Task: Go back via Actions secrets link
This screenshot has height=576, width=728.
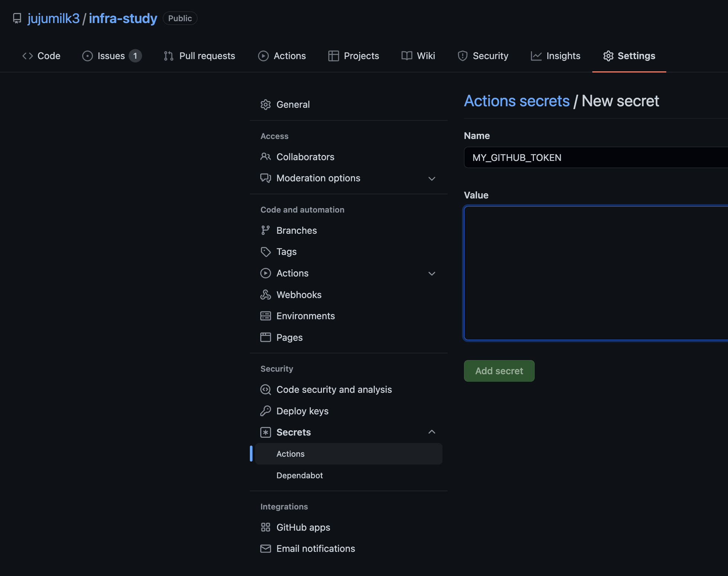Action: pos(516,101)
